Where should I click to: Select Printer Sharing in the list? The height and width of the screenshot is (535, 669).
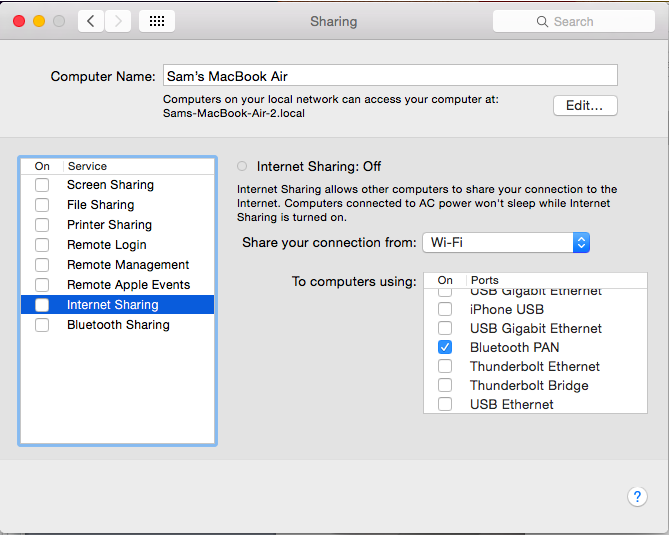(x=109, y=225)
